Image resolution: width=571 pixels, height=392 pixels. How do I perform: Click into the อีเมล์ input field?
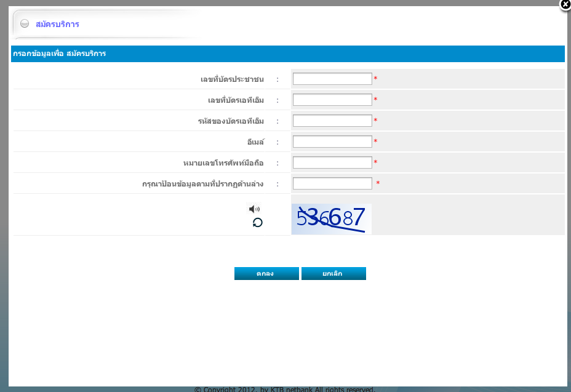point(332,142)
